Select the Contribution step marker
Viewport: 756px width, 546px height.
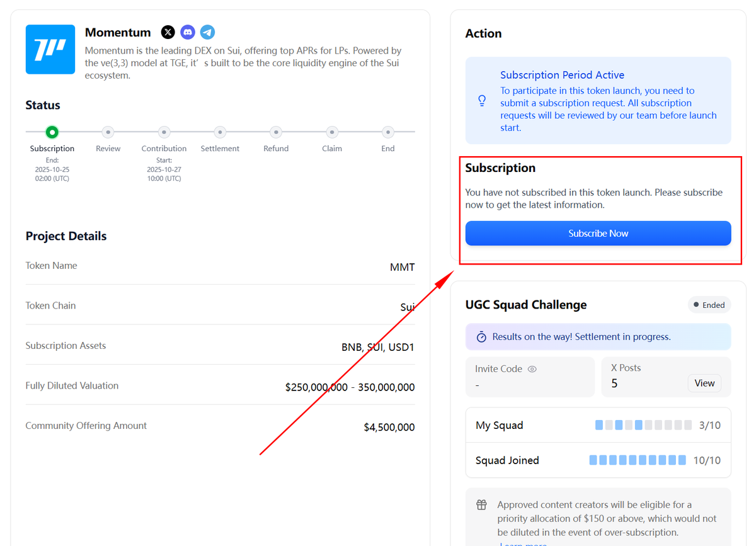click(x=164, y=132)
